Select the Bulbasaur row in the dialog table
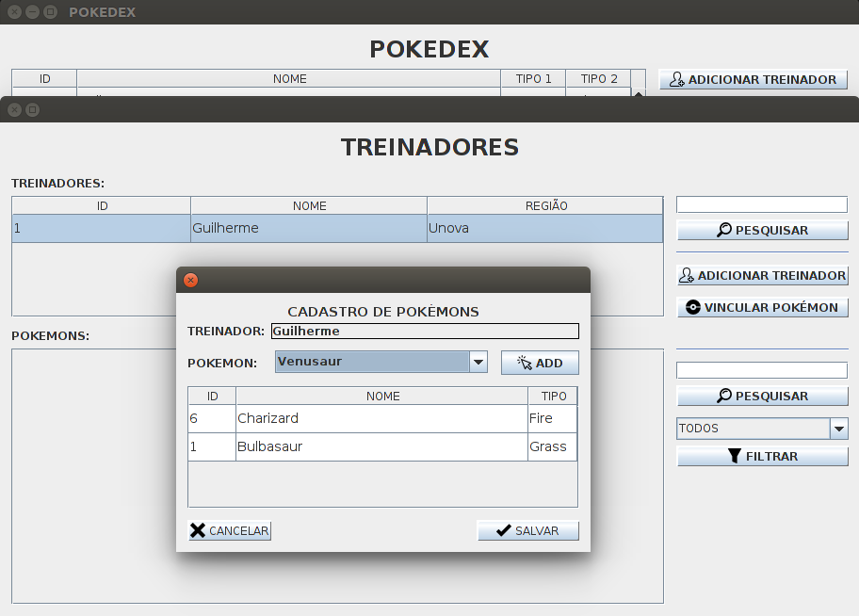 point(381,446)
